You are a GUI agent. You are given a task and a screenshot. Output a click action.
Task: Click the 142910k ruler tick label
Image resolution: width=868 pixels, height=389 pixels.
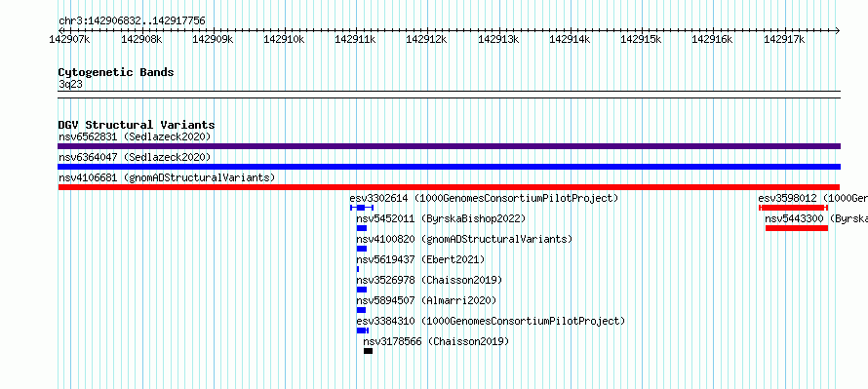click(x=284, y=39)
